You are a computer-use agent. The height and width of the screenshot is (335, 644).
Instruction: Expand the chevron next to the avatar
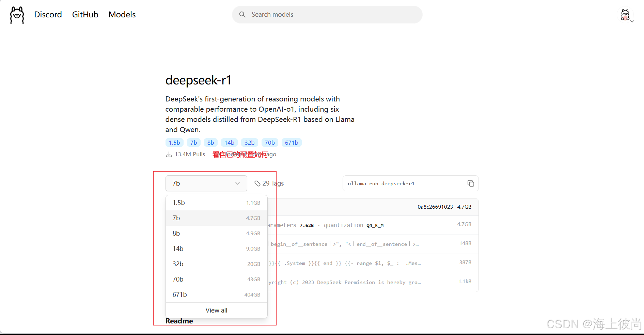point(633,21)
